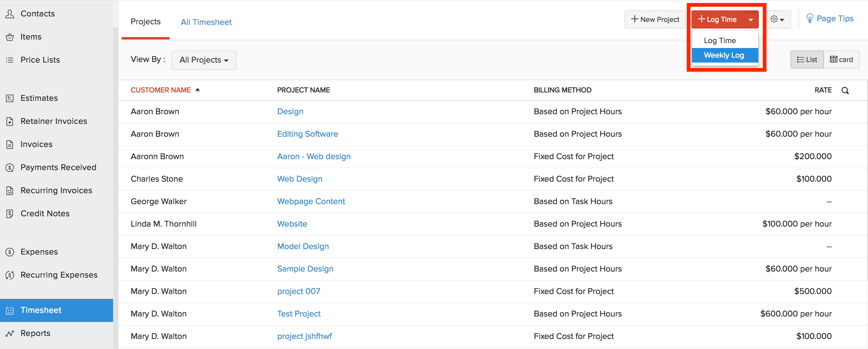Open the Webpage Content project link
Image resolution: width=868 pixels, height=349 pixels.
(x=311, y=201)
